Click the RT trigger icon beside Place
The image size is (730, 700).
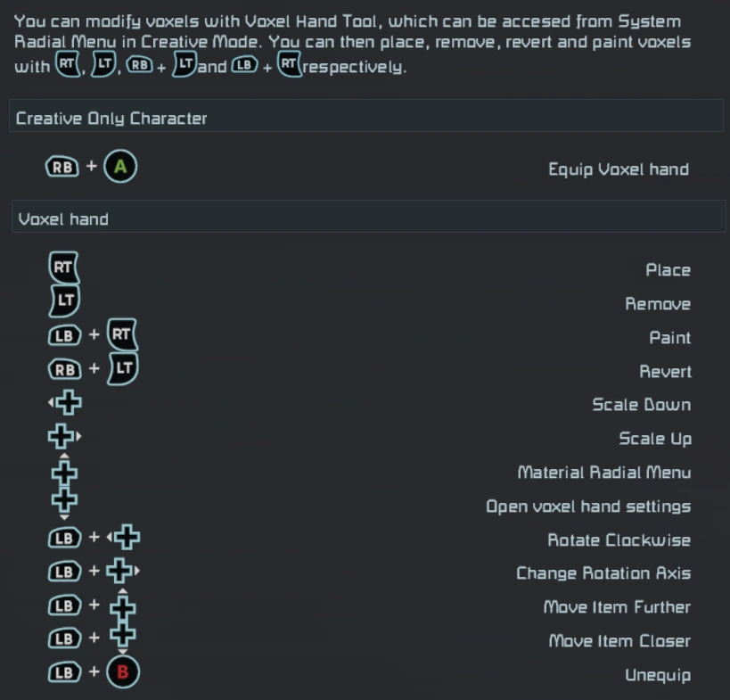(63, 267)
